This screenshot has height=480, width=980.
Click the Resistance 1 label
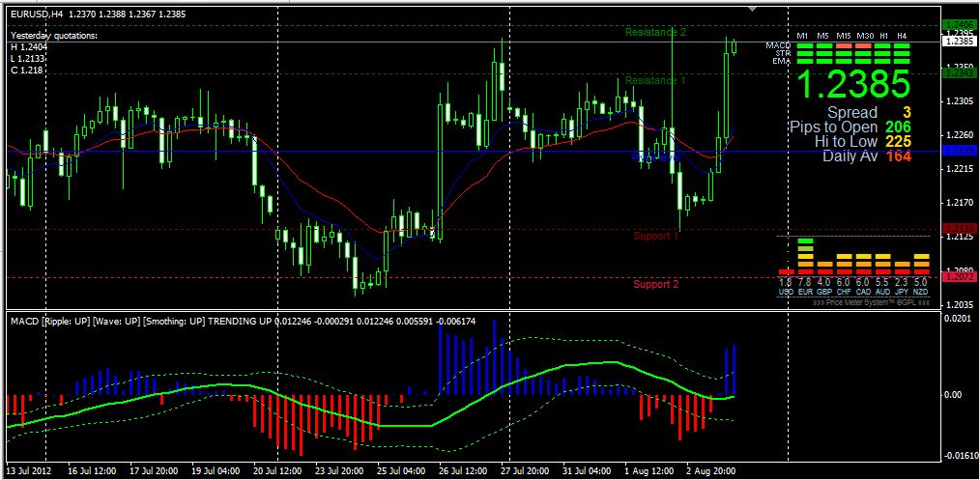tap(655, 80)
